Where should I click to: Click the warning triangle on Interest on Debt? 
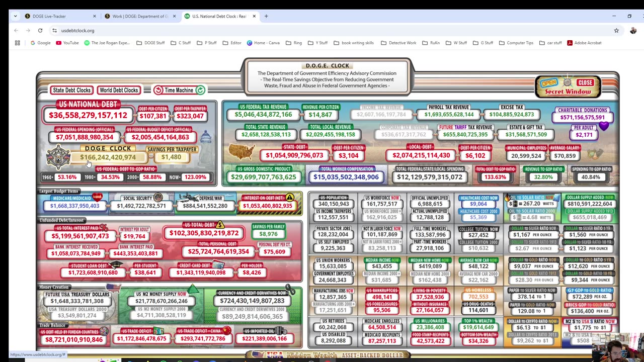289,198
